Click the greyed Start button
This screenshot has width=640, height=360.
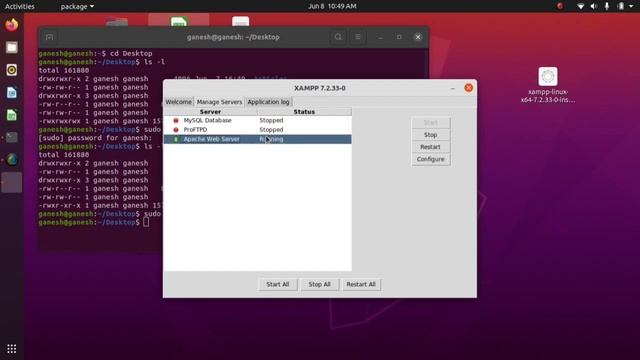431,122
